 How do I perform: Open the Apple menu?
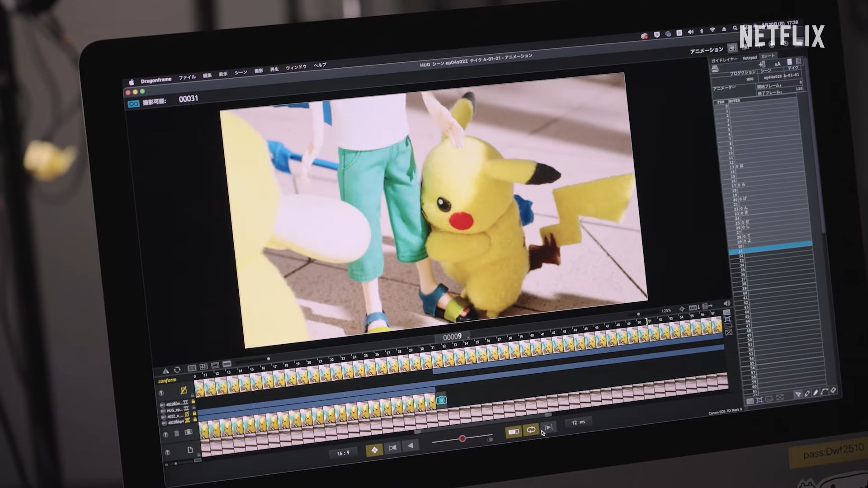(132, 82)
